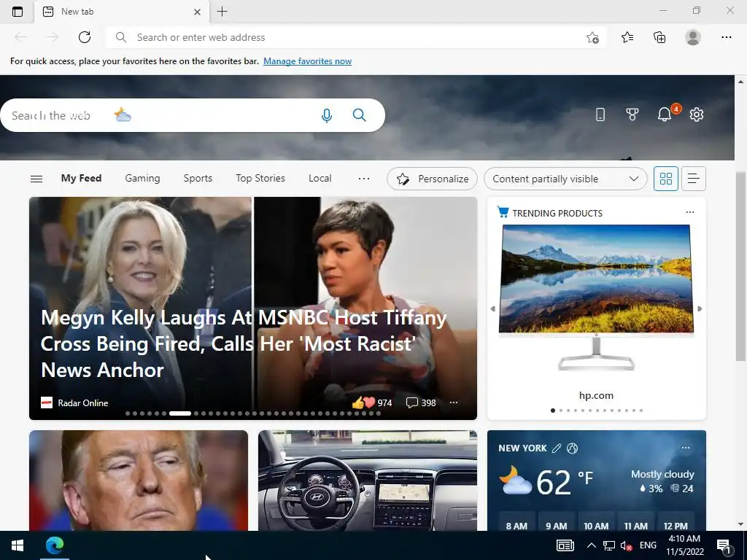Click the address bar field

pyautogui.click(x=355, y=37)
